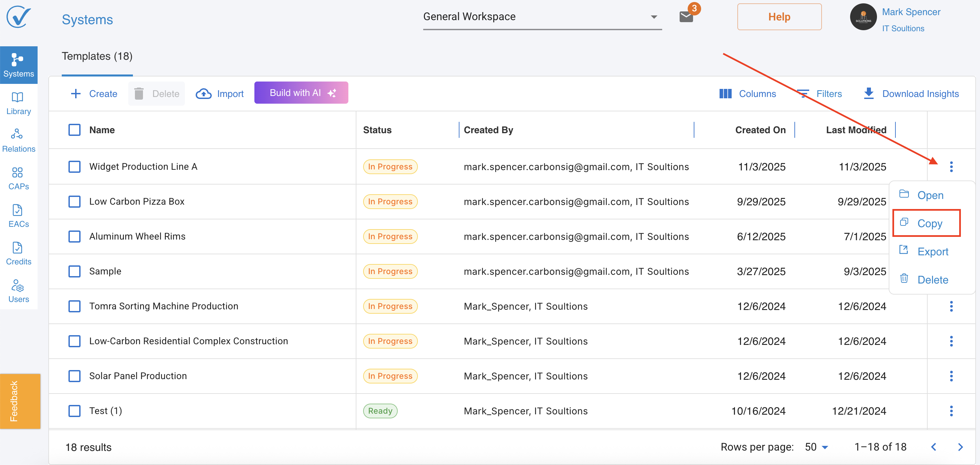Open three-dot menu for Solar Panel Production
Viewport: 980px width, 465px height.
[x=951, y=376]
